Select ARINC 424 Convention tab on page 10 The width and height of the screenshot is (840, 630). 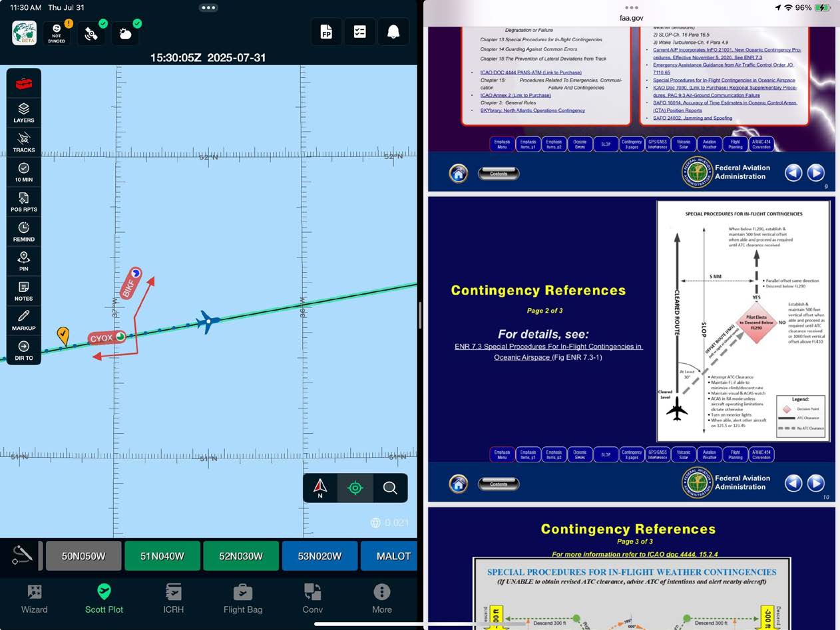point(761,454)
